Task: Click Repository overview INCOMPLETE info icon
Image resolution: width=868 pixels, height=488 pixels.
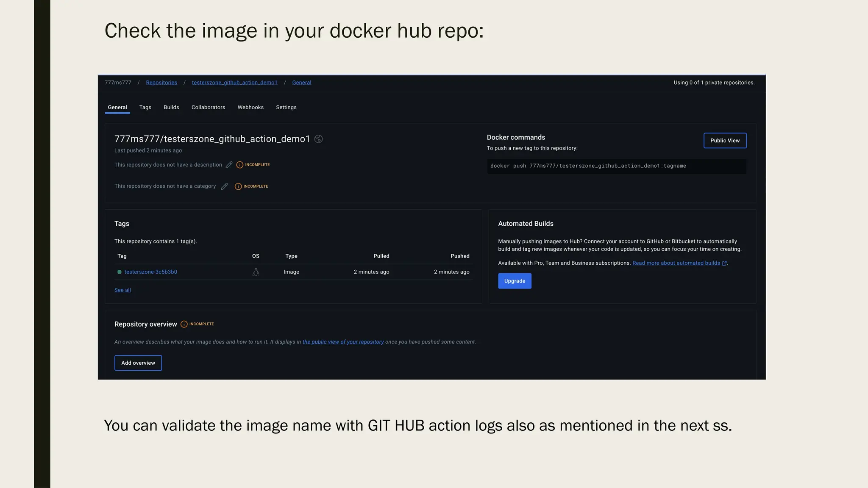Action: click(x=184, y=324)
